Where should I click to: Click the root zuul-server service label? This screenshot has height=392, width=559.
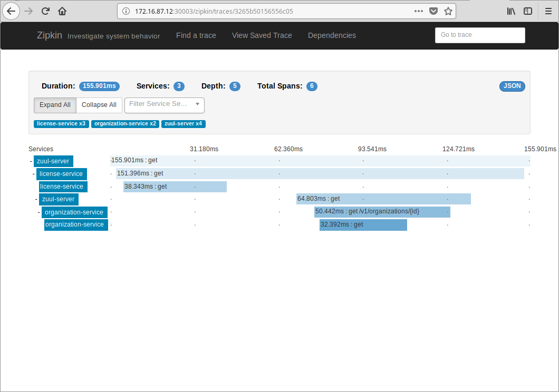53,161
